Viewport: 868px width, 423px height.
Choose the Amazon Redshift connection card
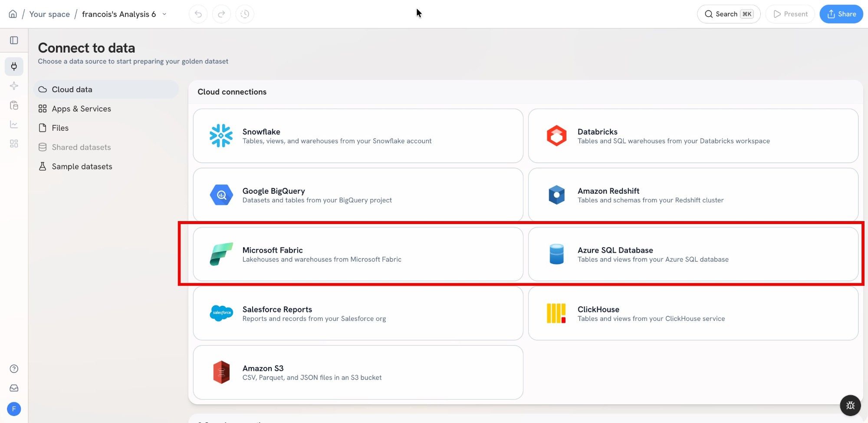693,195
